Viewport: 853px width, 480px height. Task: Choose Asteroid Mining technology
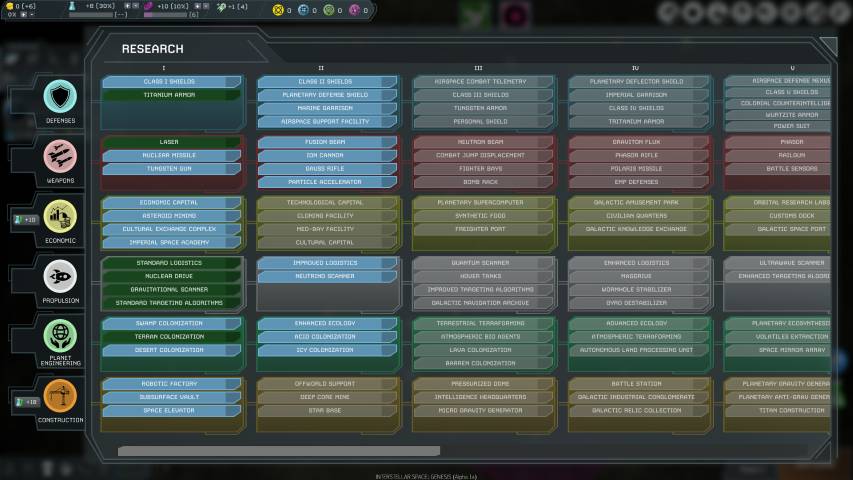pos(169,215)
